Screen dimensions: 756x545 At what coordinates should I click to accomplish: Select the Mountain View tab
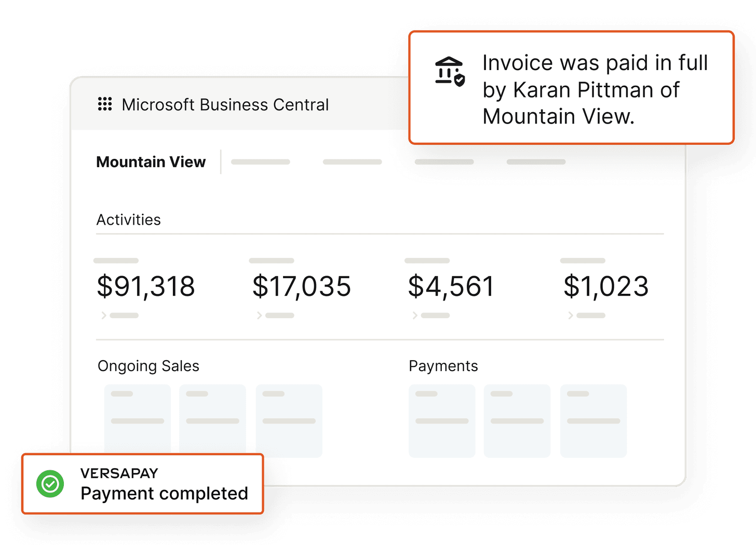click(x=151, y=162)
